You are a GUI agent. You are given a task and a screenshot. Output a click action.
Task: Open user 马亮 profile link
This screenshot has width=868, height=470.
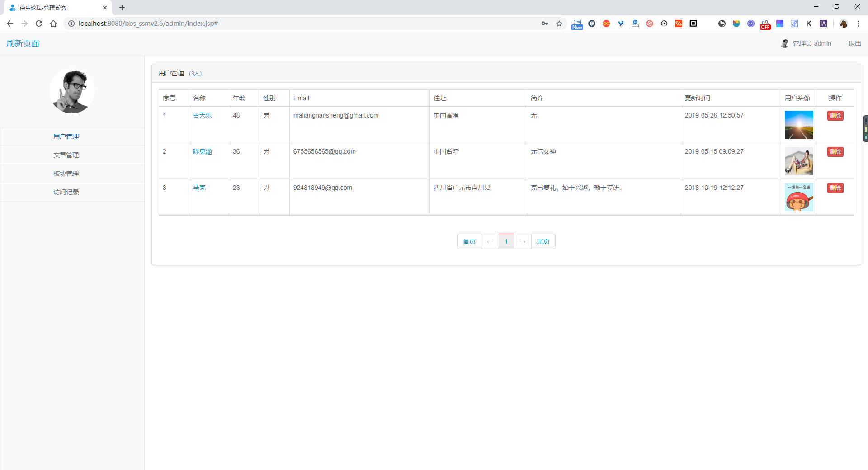(199, 188)
